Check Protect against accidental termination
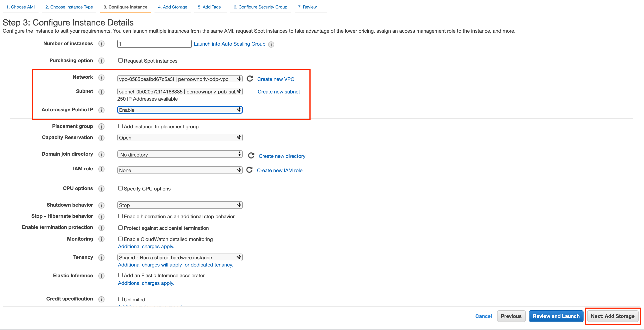 (x=120, y=228)
